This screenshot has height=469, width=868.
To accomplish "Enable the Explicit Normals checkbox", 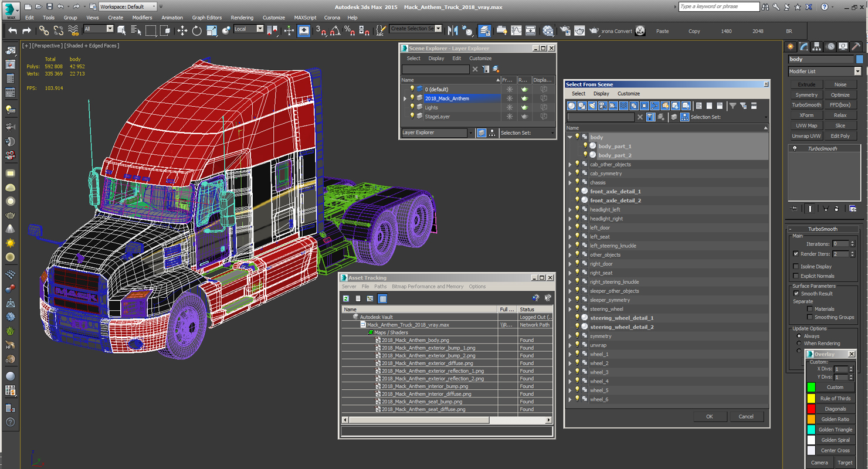I will tap(796, 276).
